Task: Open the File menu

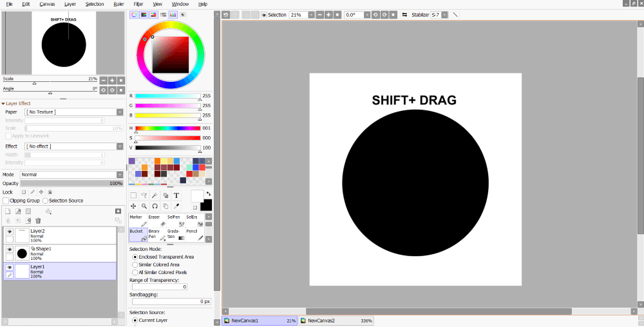Action: 9,4
